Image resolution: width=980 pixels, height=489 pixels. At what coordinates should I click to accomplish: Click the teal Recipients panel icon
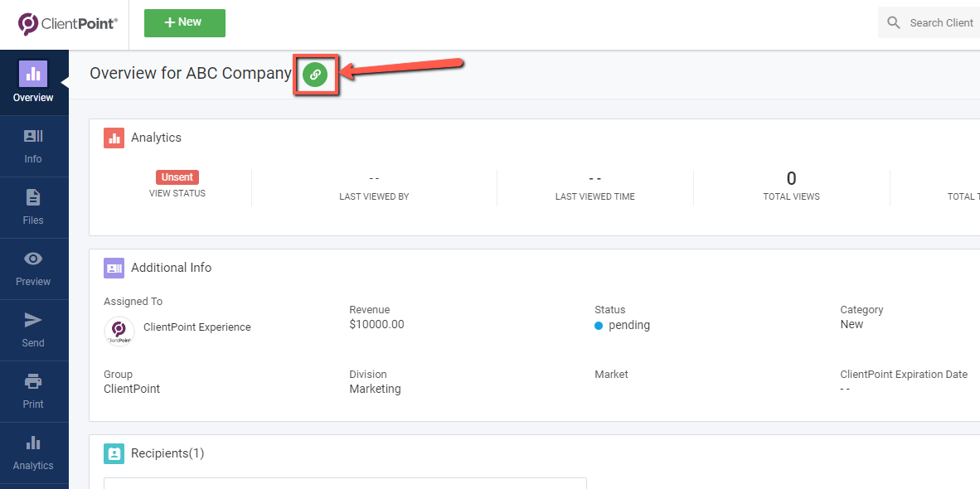[114, 453]
